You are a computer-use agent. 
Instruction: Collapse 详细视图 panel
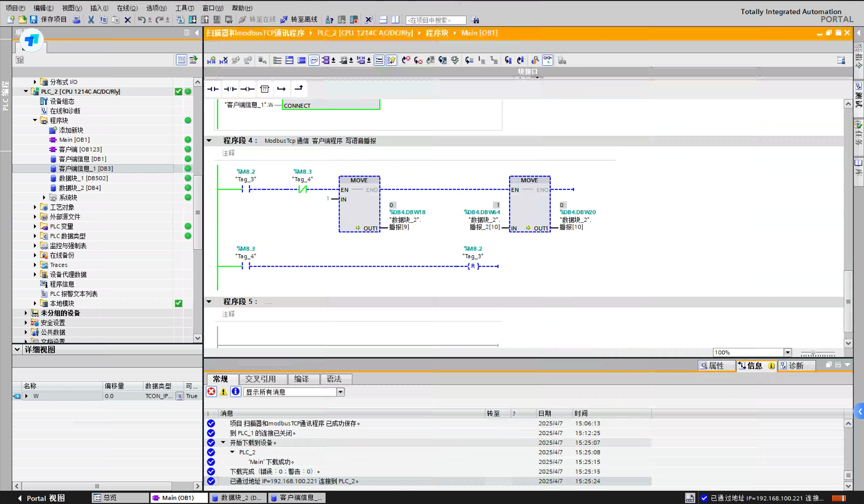coord(17,350)
